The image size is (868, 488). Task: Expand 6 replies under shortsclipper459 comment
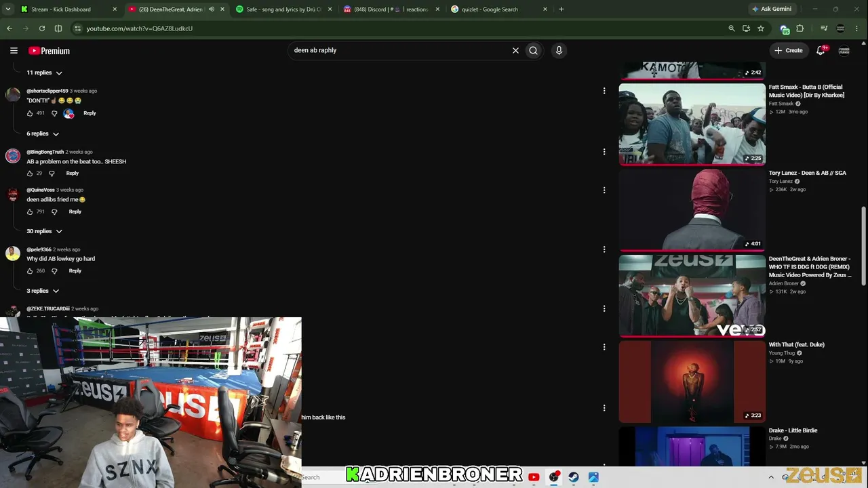(43, 134)
